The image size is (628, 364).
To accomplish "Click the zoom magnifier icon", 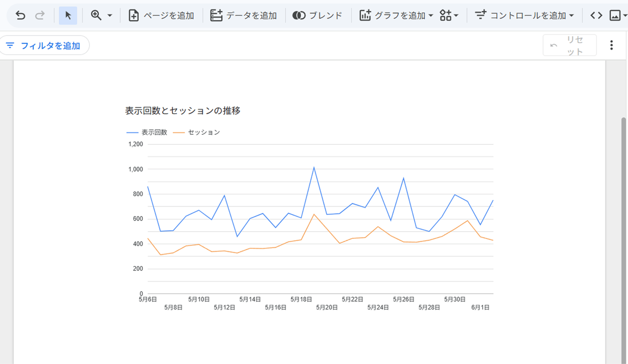I will click(x=96, y=15).
